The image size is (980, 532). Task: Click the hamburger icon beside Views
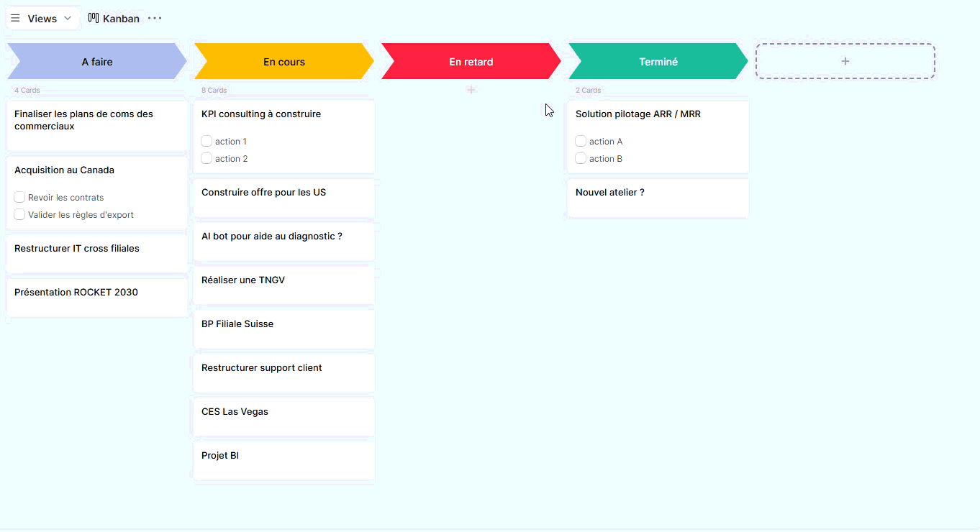point(15,18)
